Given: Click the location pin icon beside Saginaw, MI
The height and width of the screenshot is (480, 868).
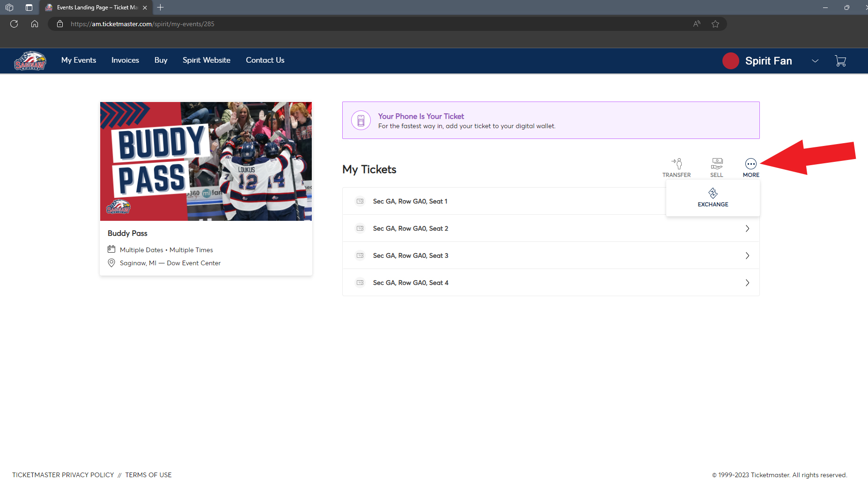Looking at the screenshot, I should (x=111, y=263).
